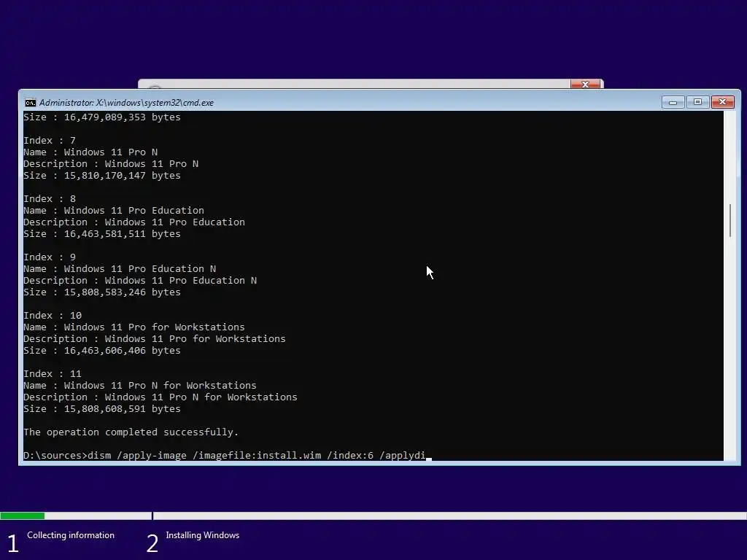Image resolution: width=747 pixels, height=560 pixels.
Task: Click 'Description : Windows 11 Pro for Workstations' line
Action: (155, 339)
